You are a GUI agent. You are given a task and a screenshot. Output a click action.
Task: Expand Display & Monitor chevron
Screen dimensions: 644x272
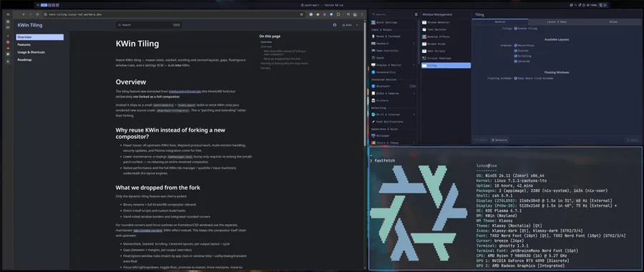tap(414, 65)
